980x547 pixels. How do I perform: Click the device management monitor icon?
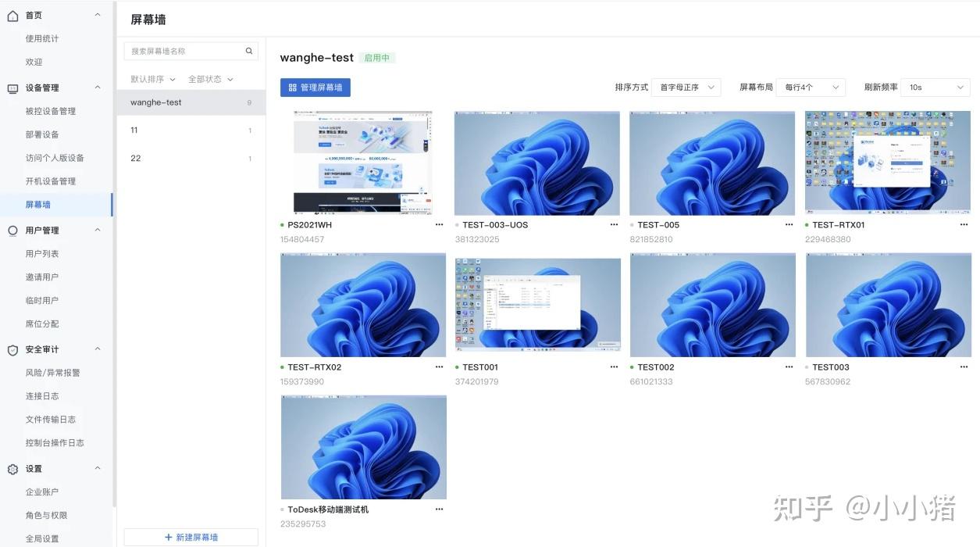click(x=12, y=88)
